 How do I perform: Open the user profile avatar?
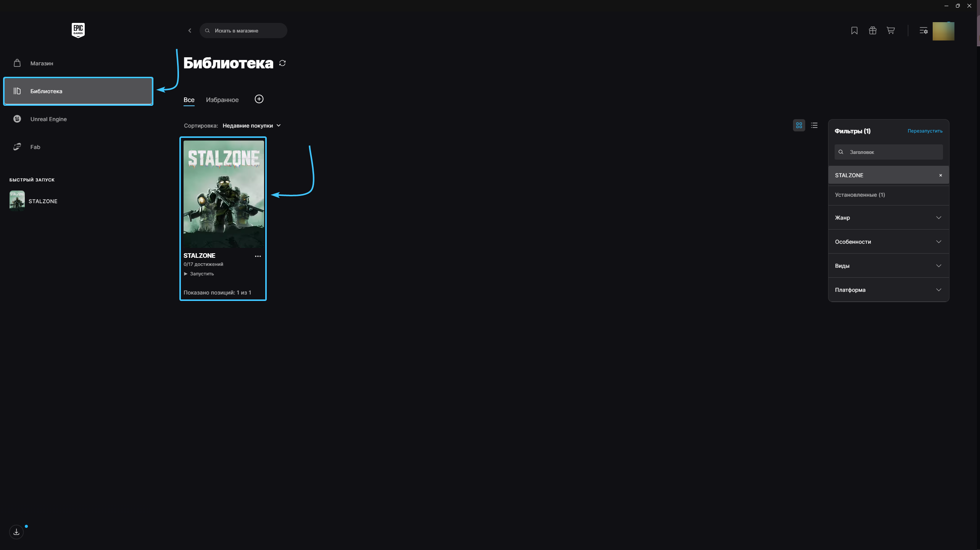point(943,31)
